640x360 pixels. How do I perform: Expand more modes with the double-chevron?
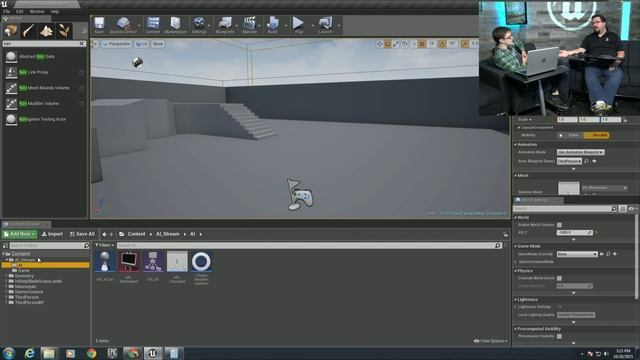(x=84, y=31)
